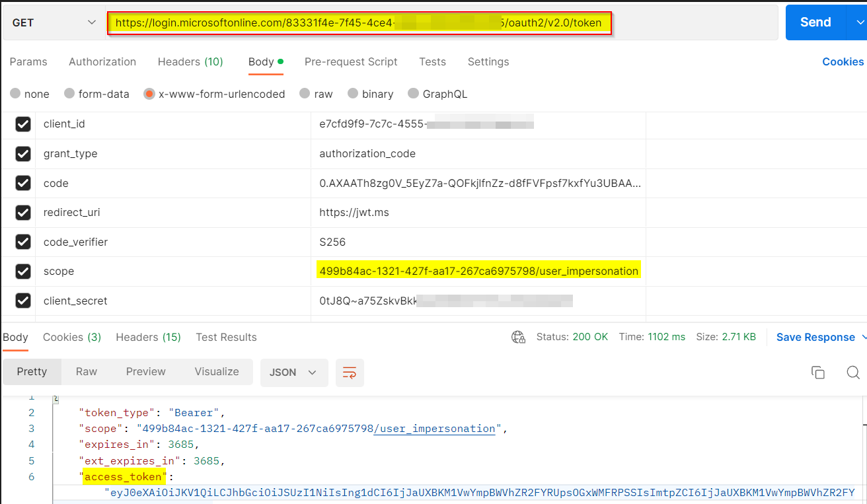
Task: Select GraphQL body type
Action: click(437, 94)
